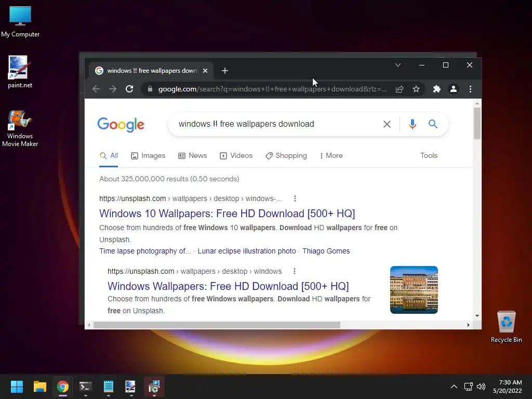Switch to Images results tab

[148, 156]
